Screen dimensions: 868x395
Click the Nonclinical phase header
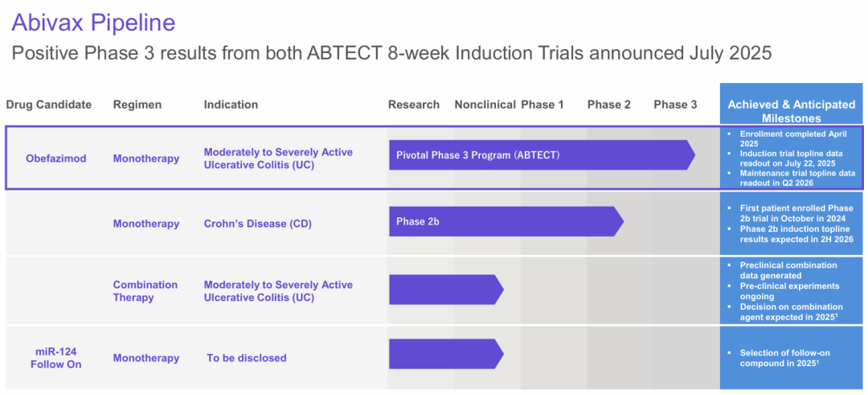(x=485, y=105)
